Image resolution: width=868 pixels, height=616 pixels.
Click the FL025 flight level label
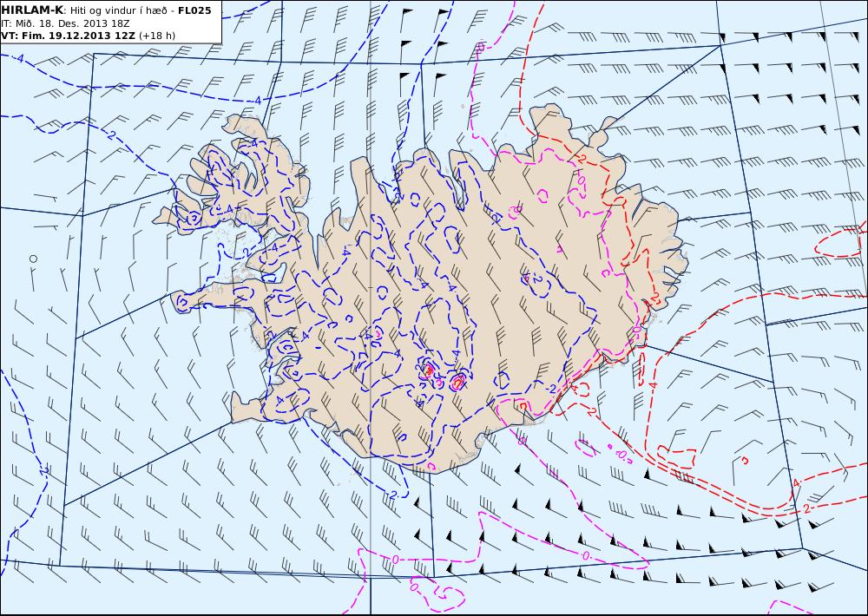coord(194,10)
